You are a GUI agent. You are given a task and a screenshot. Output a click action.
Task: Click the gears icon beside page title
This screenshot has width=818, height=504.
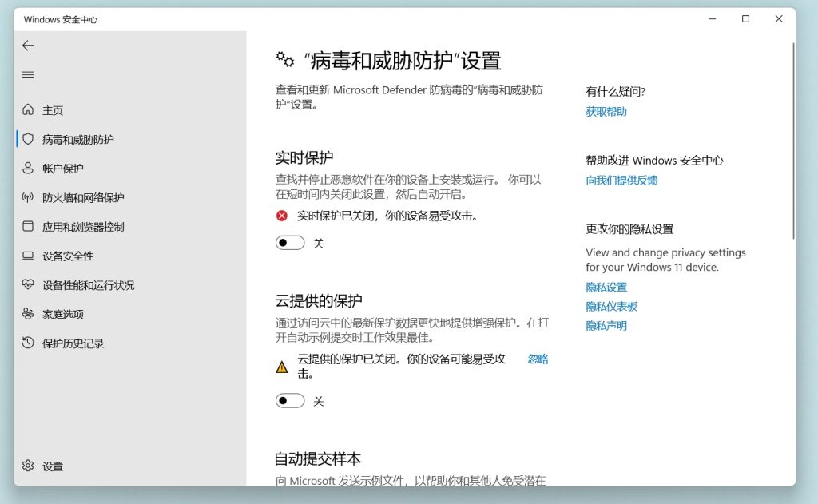click(285, 59)
